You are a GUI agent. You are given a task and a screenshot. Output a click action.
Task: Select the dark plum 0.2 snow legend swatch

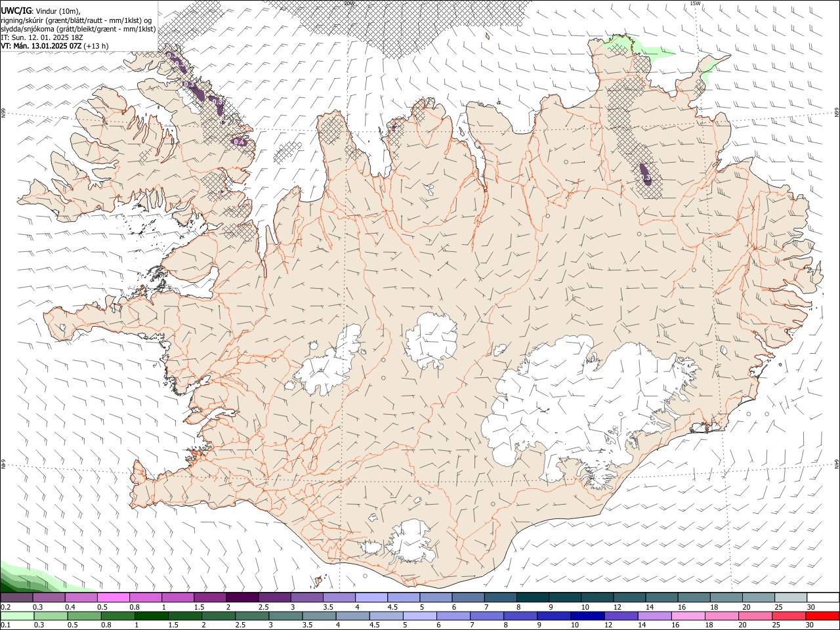coord(16,597)
